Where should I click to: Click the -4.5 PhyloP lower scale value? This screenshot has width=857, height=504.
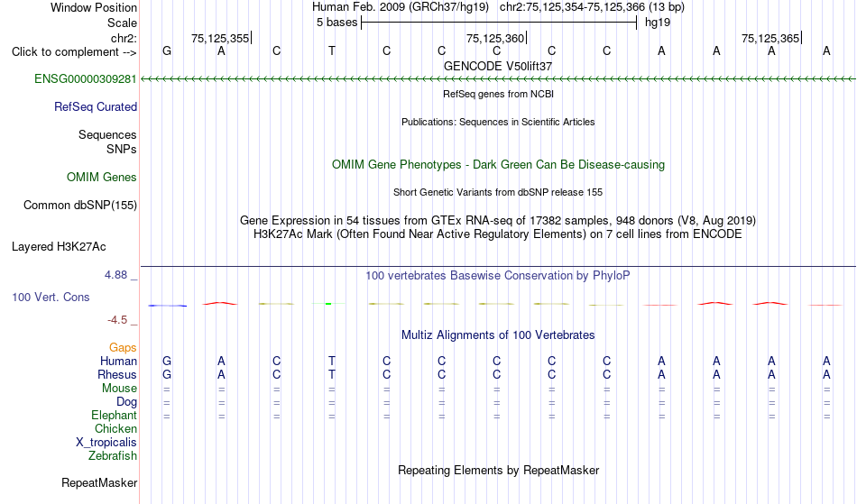click(117, 320)
